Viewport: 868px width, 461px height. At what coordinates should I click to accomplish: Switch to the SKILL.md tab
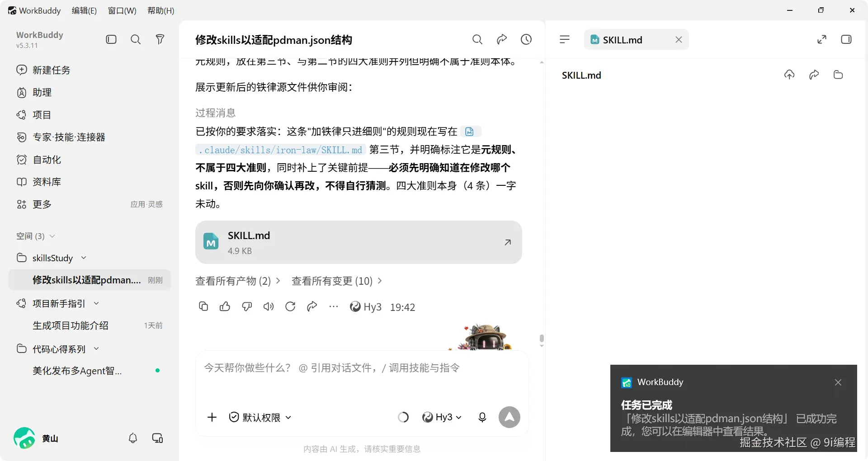click(623, 40)
